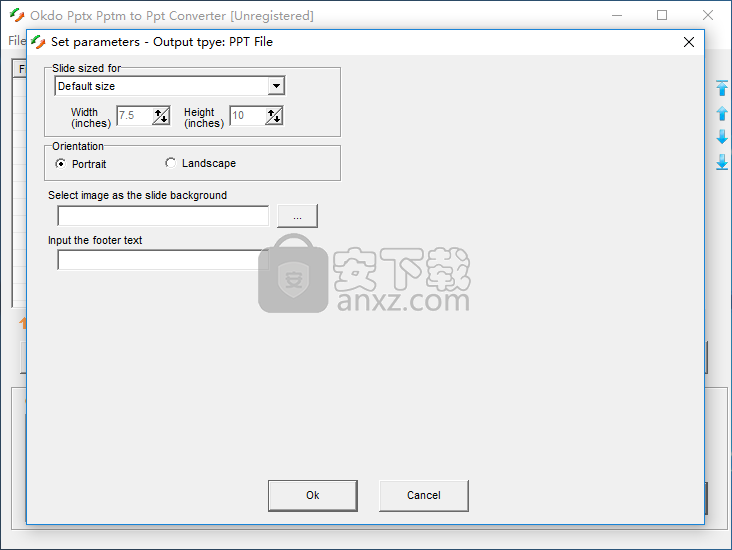Maximize the Okdo converter main window
This screenshot has height=550, width=732.
662,15
